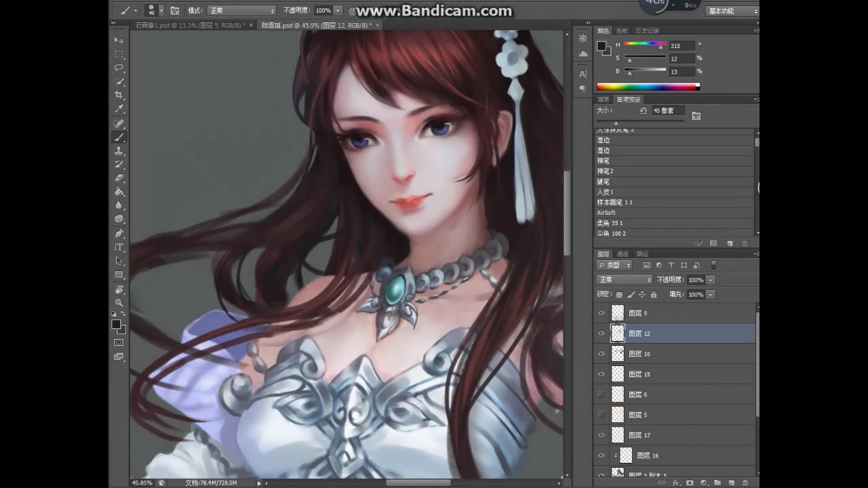Switch to 通道 tab

tap(623, 254)
